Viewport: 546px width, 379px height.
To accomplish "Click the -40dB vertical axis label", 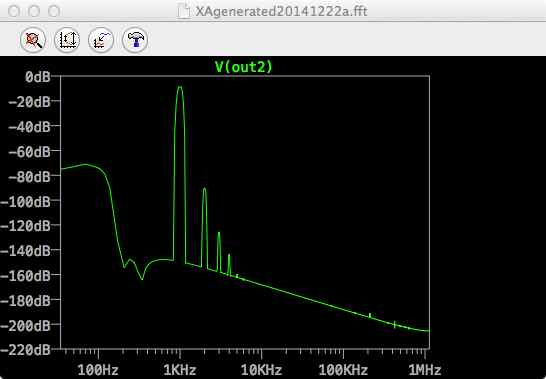I will (x=29, y=127).
